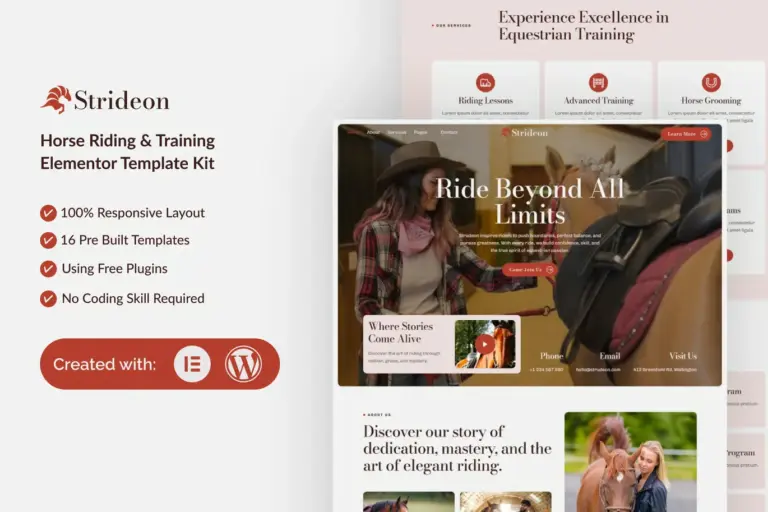Open the About menu item
The height and width of the screenshot is (512, 768).
coord(373,132)
